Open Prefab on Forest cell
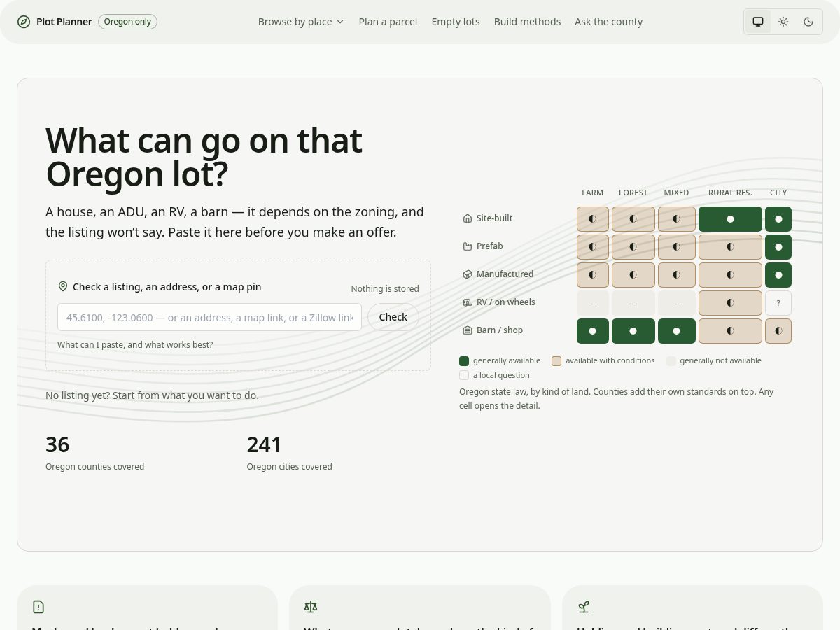Image resolution: width=840 pixels, height=630 pixels. pyautogui.click(x=633, y=247)
